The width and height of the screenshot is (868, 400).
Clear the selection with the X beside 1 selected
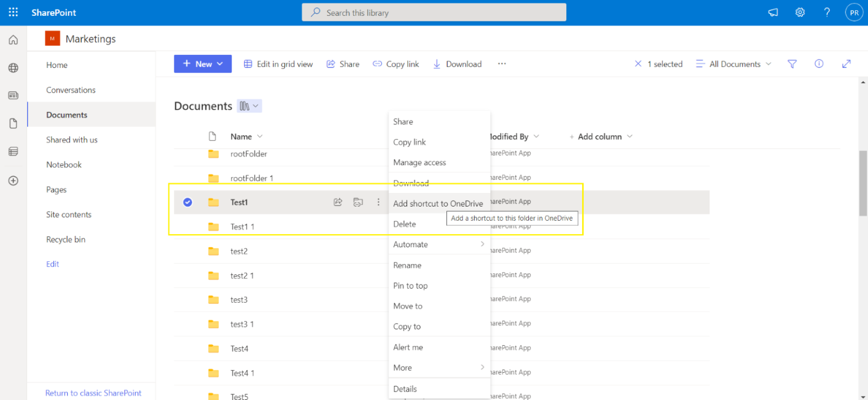coord(638,64)
